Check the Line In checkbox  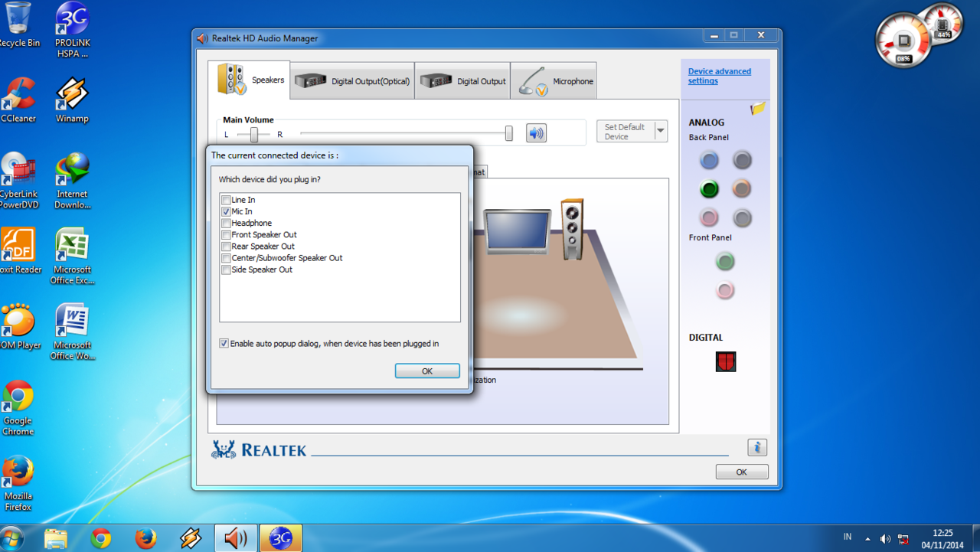(226, 200)
